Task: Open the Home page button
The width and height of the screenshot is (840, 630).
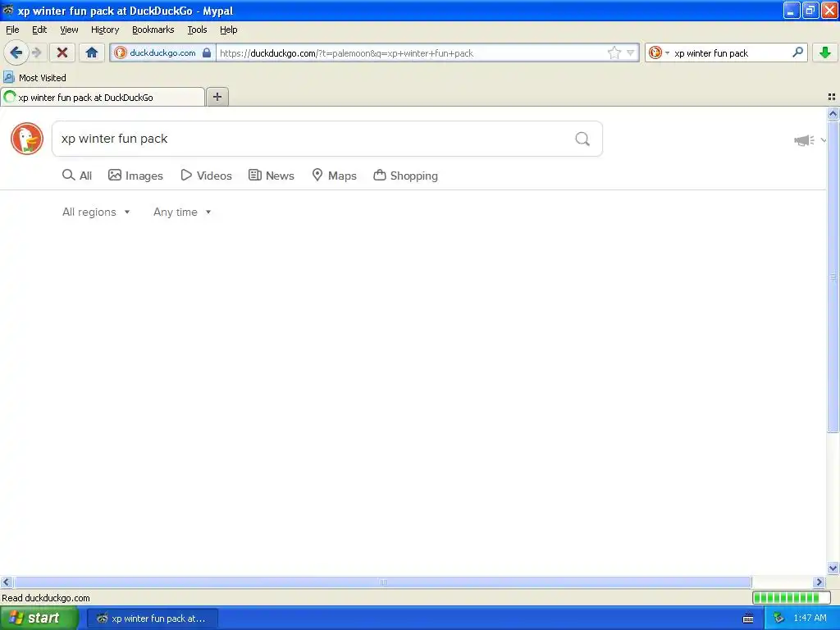Action: [92, 52]
